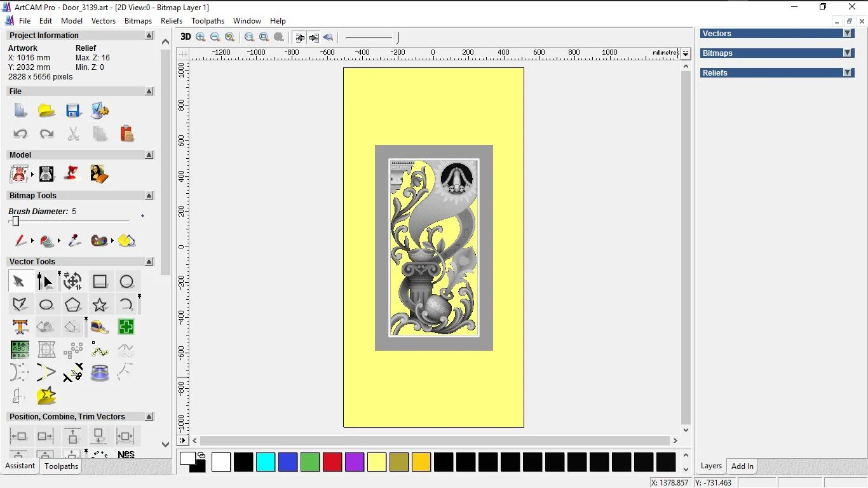Switch to the Add In tab
The width and height of the screenshot is (868, 488).
[742, 466]
